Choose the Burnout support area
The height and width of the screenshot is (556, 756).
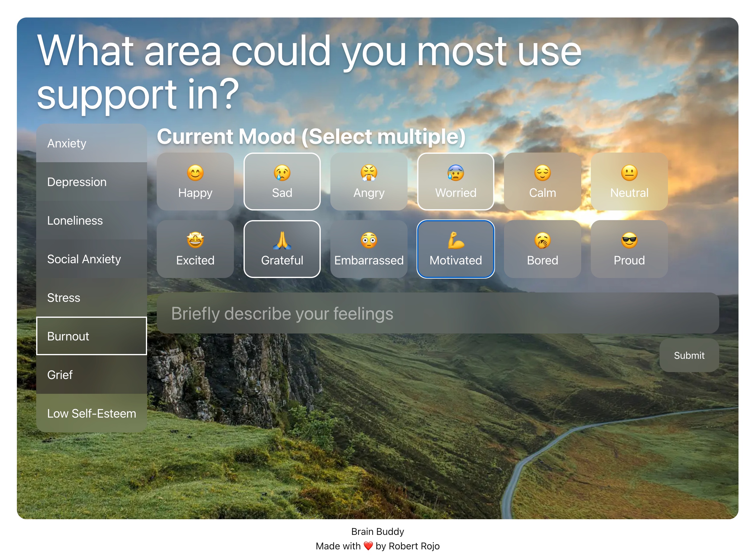92,336
